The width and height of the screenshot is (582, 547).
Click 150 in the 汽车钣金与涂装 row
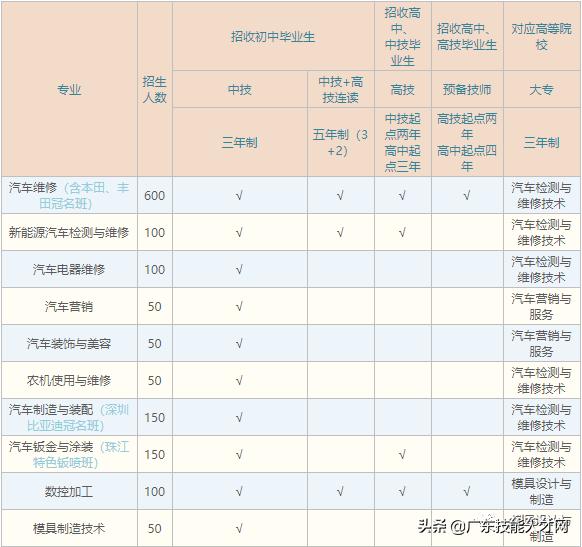pyautogui.click(x=154, y=455)
